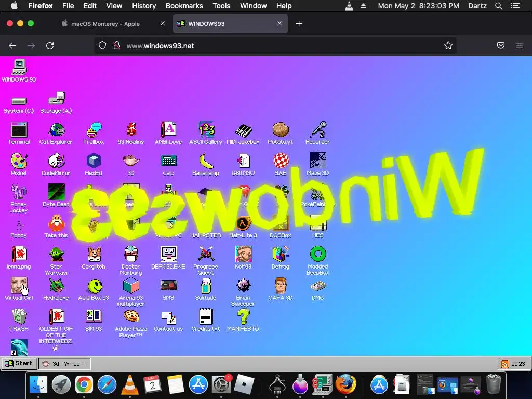Screen dimensions: 532x399
Task: Open the Tools menu
Action: click(221, 6)
